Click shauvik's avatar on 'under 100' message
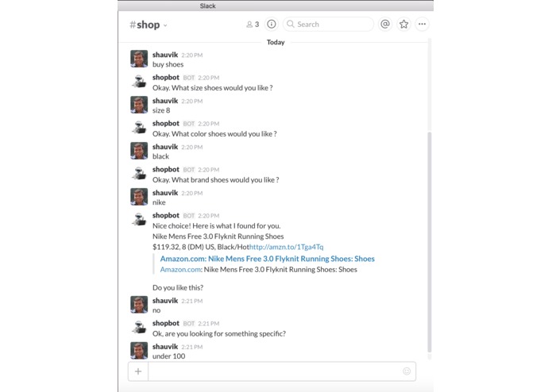 coord(139,351)
